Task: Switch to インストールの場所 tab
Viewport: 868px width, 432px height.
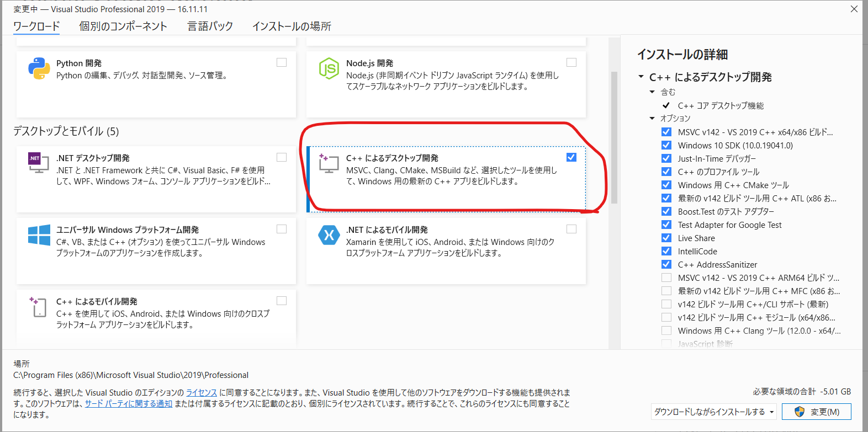Action: (x=292, y=26)
